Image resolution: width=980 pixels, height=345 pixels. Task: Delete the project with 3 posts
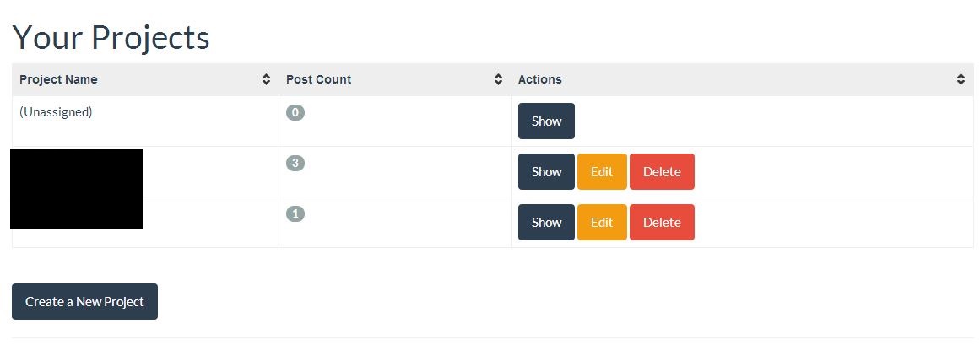pos(662,172)
